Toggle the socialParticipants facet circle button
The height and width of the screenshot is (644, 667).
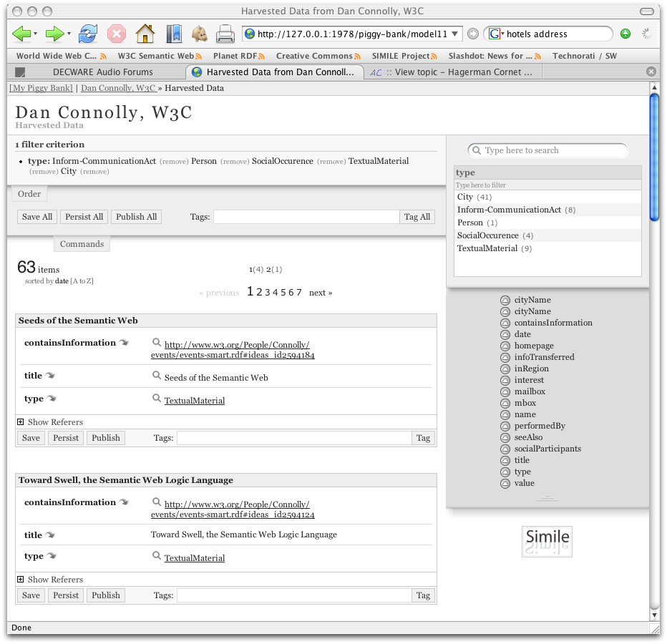(x=505, y=449)
